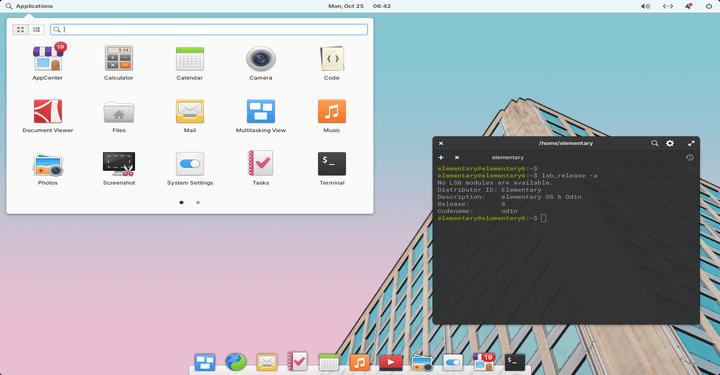The width and height of the screenshot is (720, 375).
Task: Open the sound volume indicator
Action: 646,6
